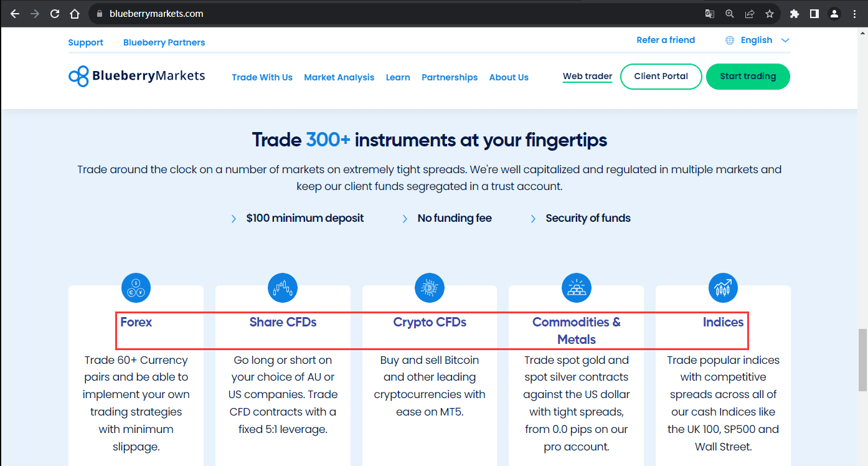Click the page vertical scrollbar thumb
Screen dimensions: 868x466
(862, 359)
